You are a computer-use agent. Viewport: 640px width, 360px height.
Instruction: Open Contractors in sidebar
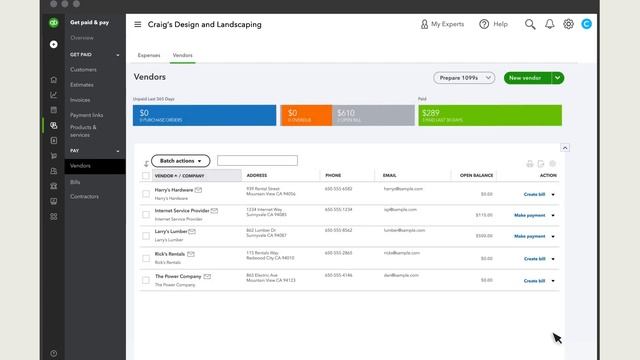84,197
